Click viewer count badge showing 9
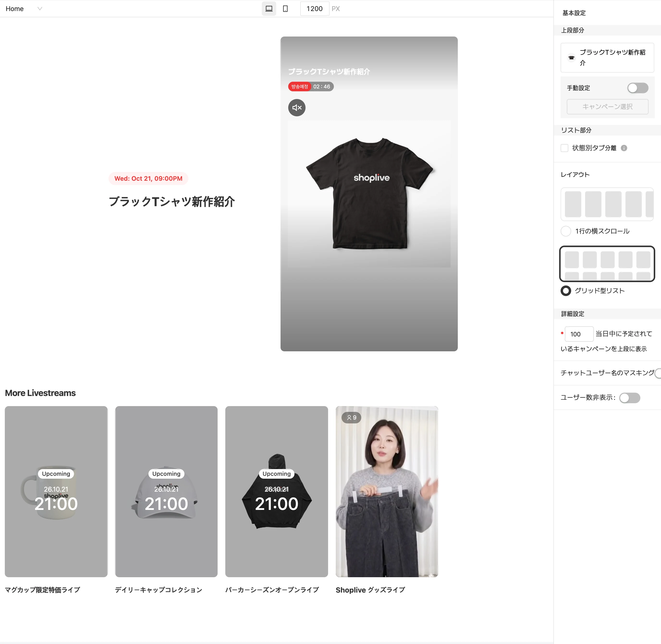Viewport: 661px width, 644px height. pyautogui.click(x=351, y=417)
